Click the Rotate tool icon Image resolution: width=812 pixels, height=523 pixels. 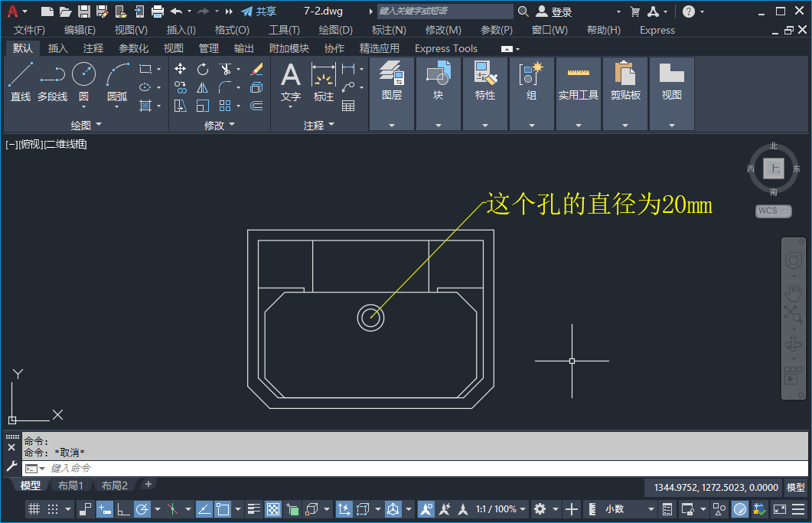(x=203, y=69)
